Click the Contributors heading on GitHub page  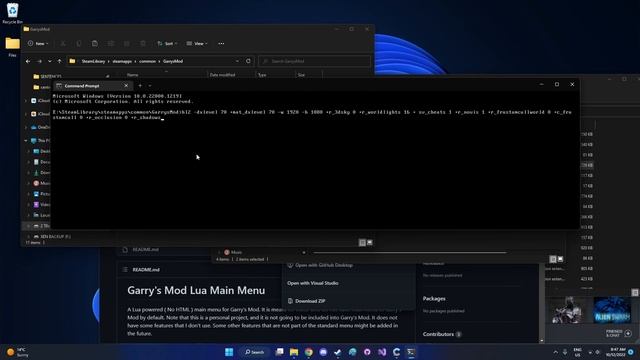[x=438, y=334]
